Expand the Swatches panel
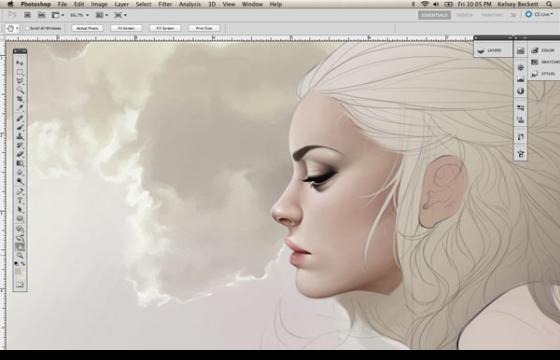Image resolution: width=560 pixels, height=360 pixels. click(x=544, y=62)
